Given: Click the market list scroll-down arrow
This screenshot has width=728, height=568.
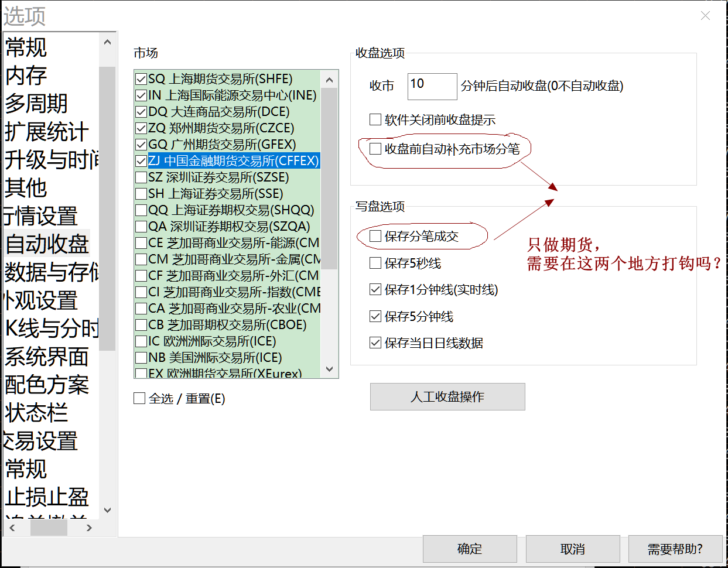Looking at the screenshot, I should (x=329, y=369).
